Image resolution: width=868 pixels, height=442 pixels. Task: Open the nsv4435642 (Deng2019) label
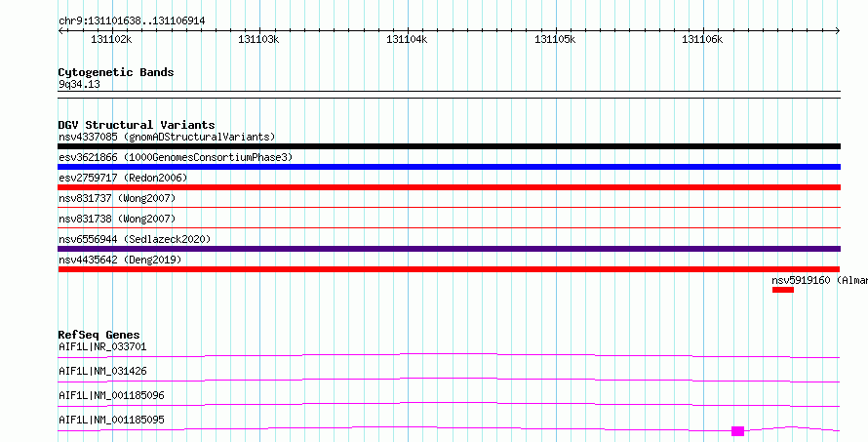click(x=120, y=260)
